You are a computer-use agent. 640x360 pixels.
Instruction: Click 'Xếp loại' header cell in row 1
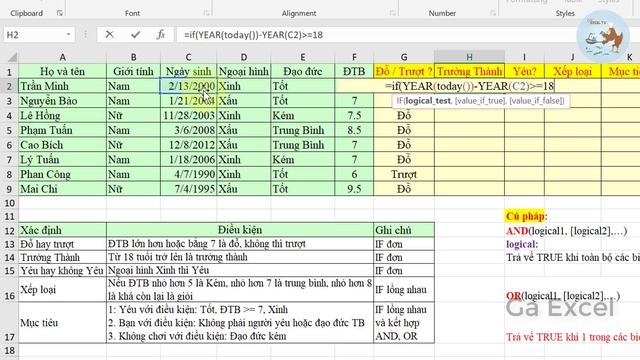tap(572, 71)
